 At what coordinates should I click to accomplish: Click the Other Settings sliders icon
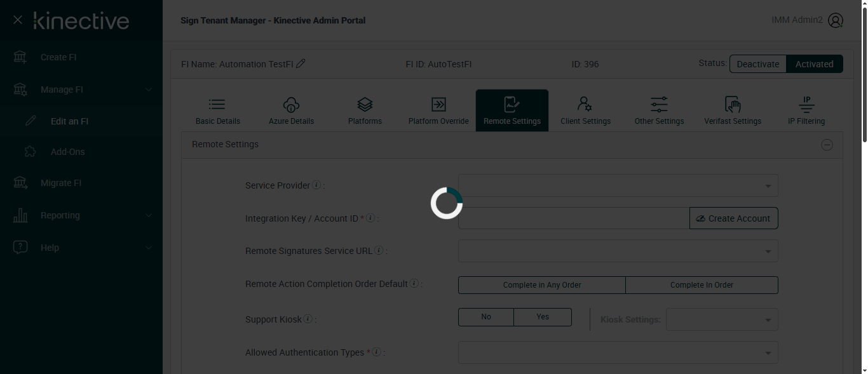click(x=659, y=104)
